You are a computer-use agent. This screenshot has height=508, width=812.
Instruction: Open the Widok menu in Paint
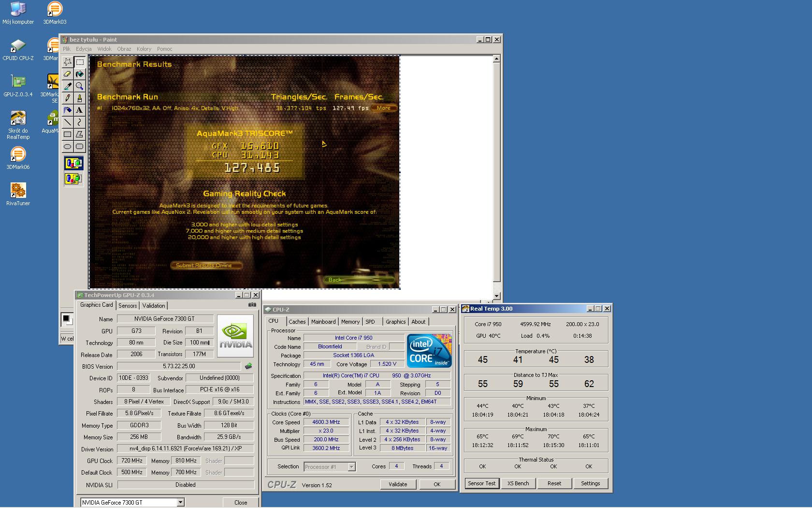click(x=104, y=49)
